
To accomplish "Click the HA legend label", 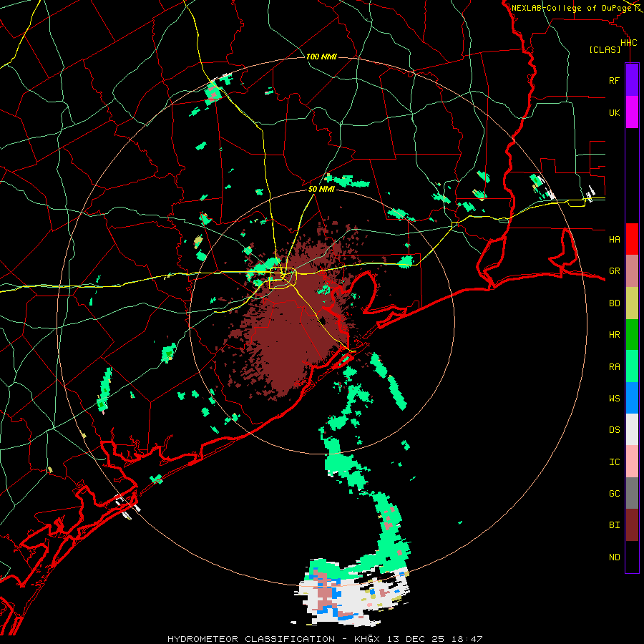I will coord(614,239).
